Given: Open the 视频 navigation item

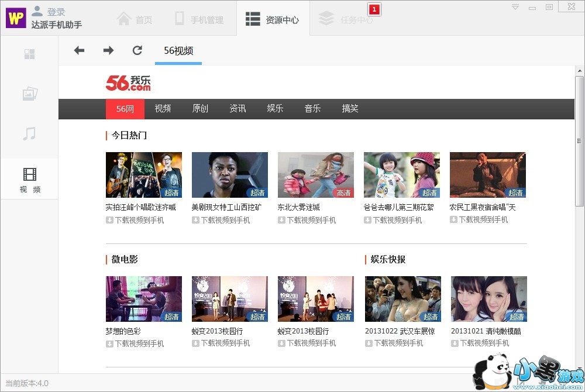Looking at the screenshot, I should coord(163,109).
